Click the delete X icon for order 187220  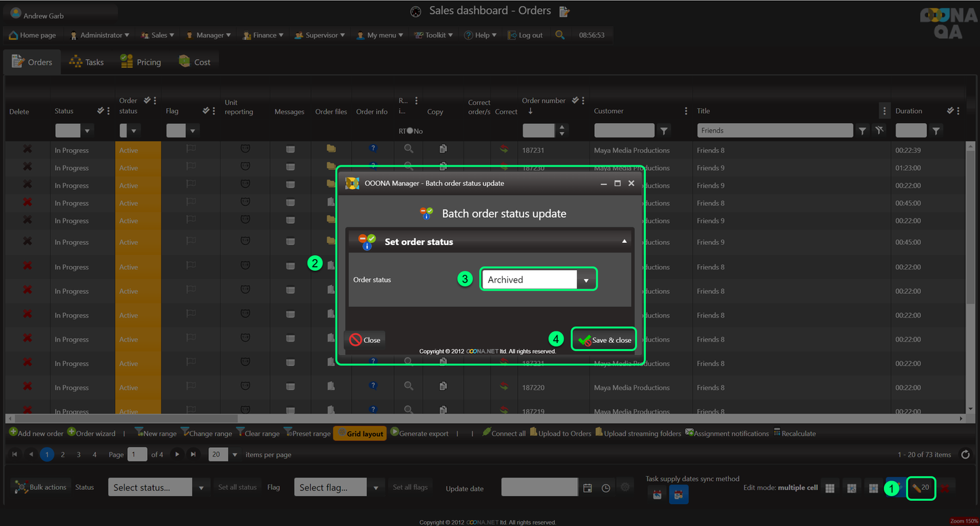[x=27, y=387]
